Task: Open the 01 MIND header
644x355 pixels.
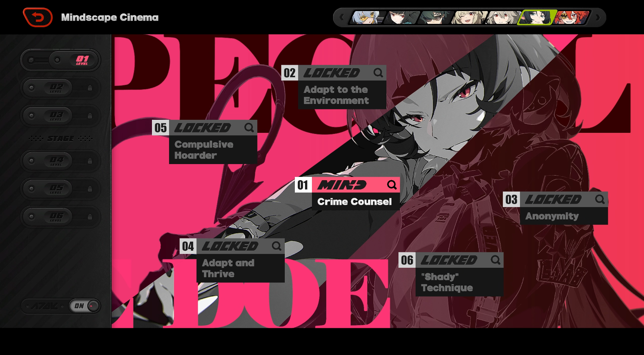Action: [x=347, y=185]
